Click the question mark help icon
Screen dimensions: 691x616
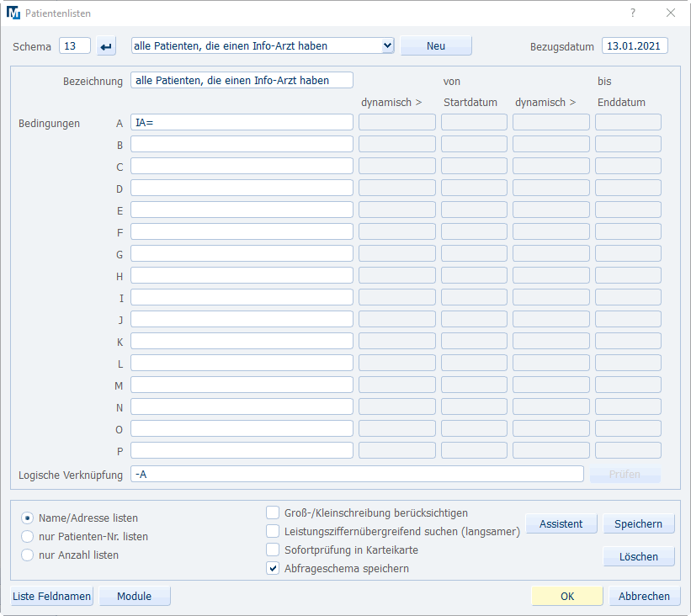click(x=633, y=13)
